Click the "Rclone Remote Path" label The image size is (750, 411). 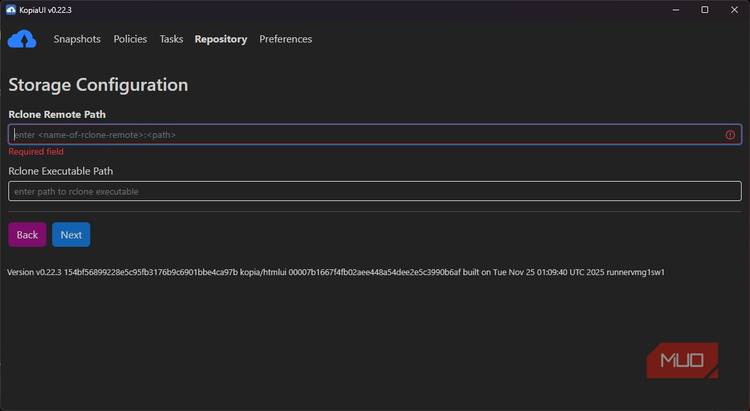57,114
